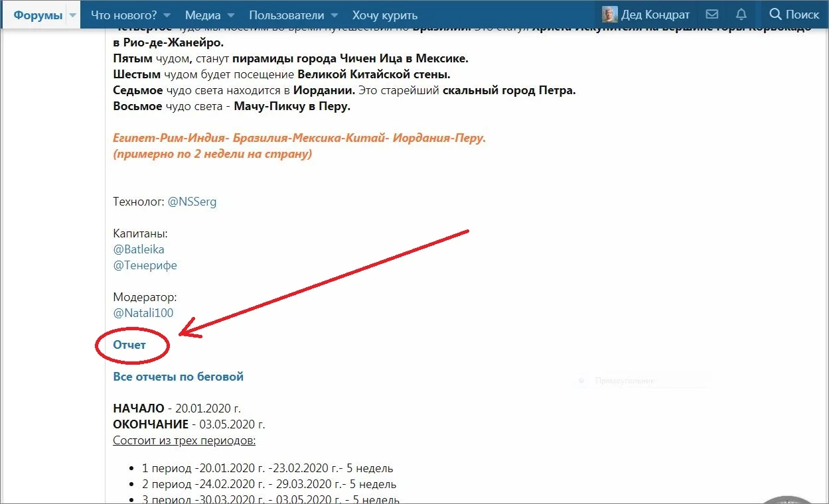Open @Batleika user mention link
The width and height of the screenshot is (829, 504).
139,249
